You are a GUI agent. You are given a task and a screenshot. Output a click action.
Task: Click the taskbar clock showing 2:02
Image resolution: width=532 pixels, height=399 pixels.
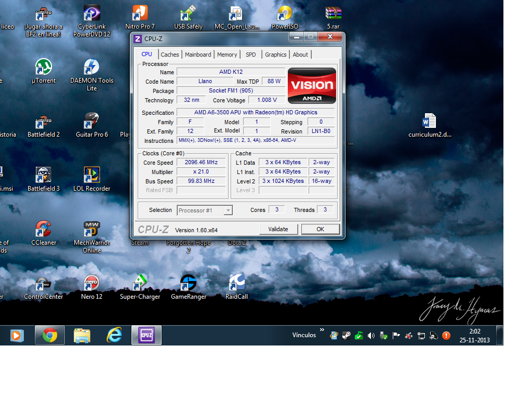click(475, 336)
